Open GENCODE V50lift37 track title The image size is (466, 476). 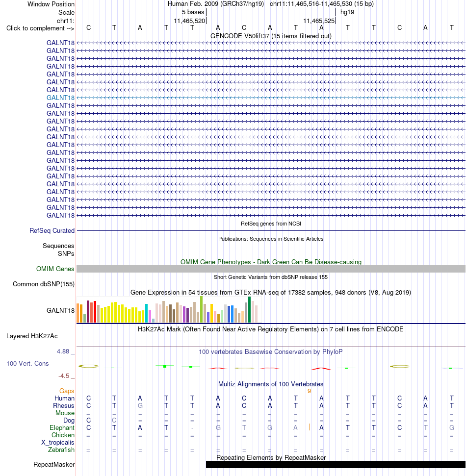tap(271, 36)
